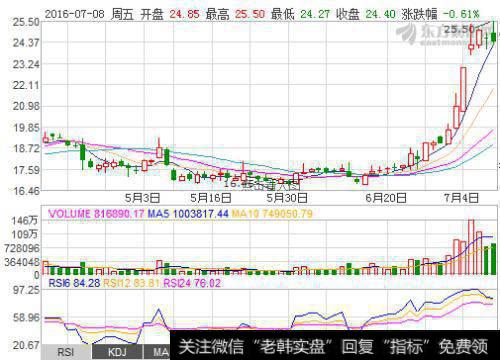Click the last green volume bar
The height and width of the screenshot is (360, 500).
493,259
